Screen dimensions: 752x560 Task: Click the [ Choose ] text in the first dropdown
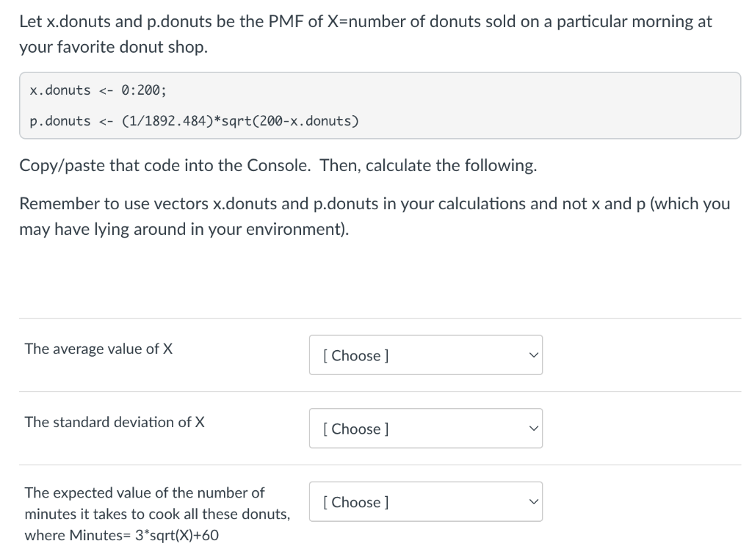click(356, 355)
